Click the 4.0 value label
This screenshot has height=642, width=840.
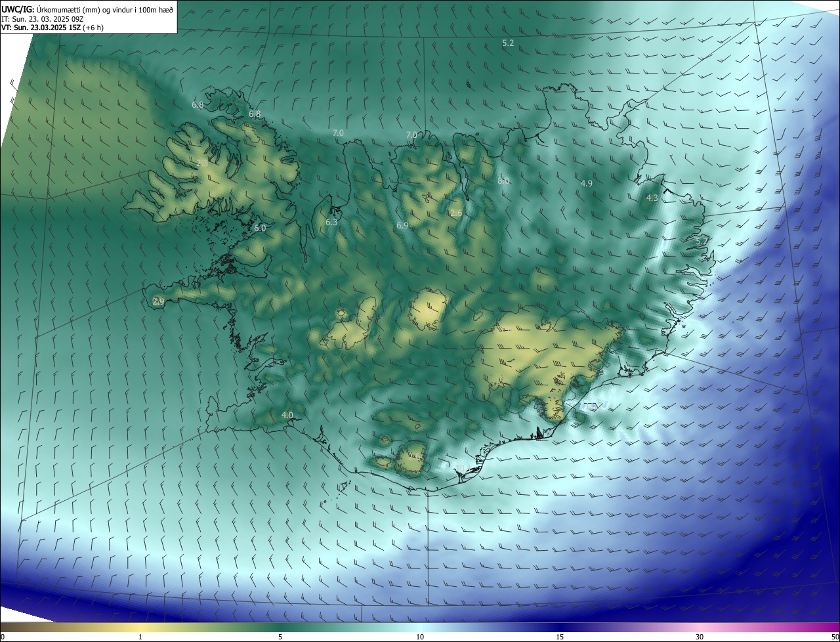(x=287, y=415)
